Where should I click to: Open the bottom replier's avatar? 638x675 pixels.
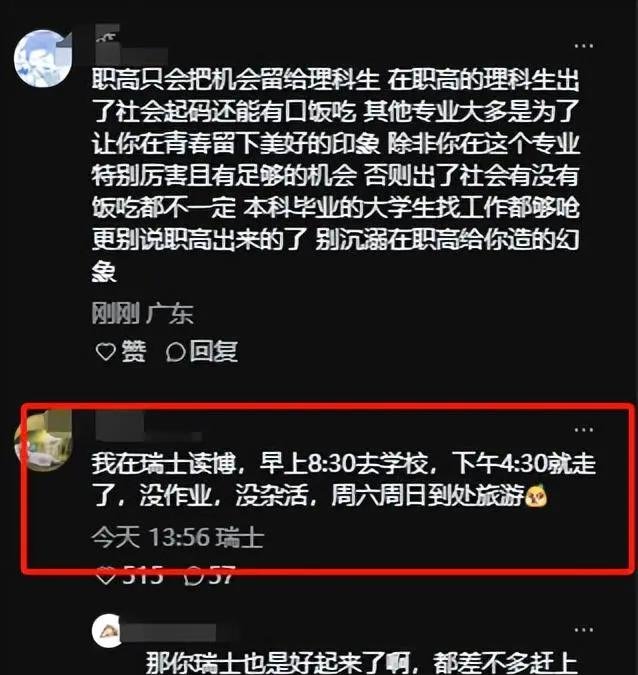pos(107,631)
